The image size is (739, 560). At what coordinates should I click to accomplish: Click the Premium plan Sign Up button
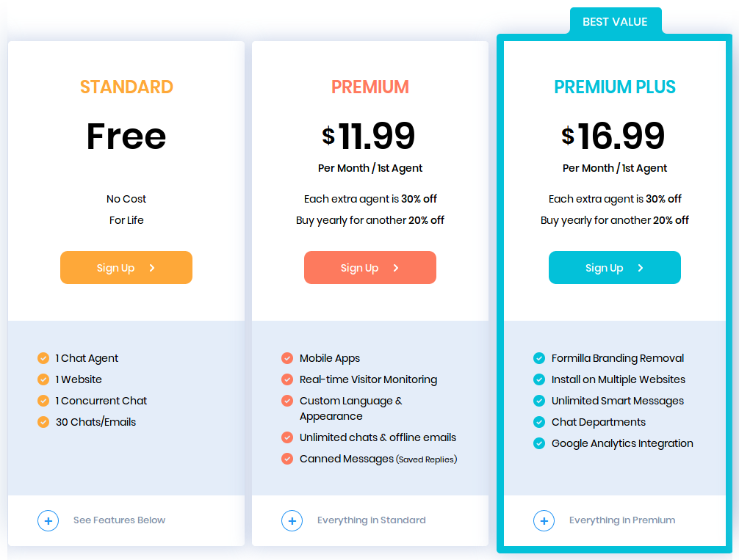click(x=369, y=267)
